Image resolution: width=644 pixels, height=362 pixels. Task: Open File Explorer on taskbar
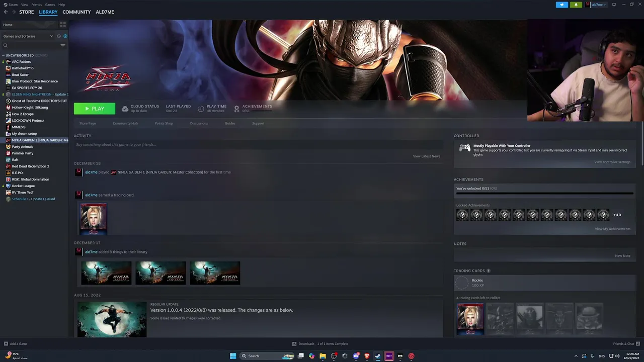coord(323,356)
